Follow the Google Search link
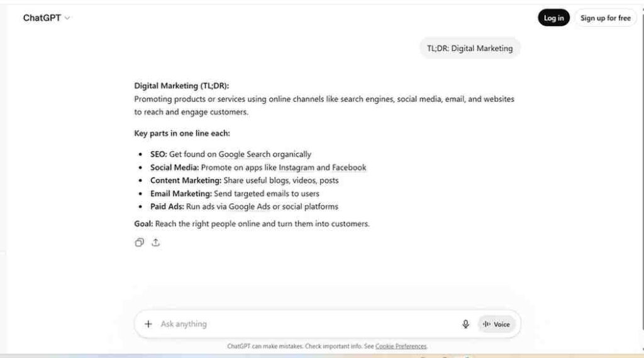This screenshot has height=358, width=644. coord(244,154)
